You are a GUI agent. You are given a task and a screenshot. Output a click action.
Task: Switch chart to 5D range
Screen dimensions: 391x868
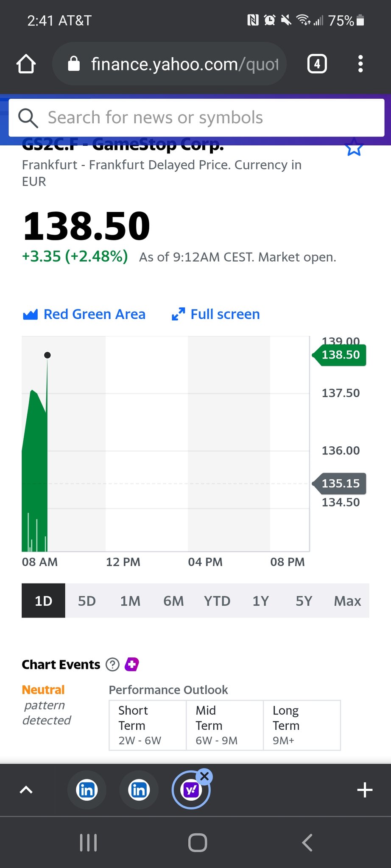point(87,601)
